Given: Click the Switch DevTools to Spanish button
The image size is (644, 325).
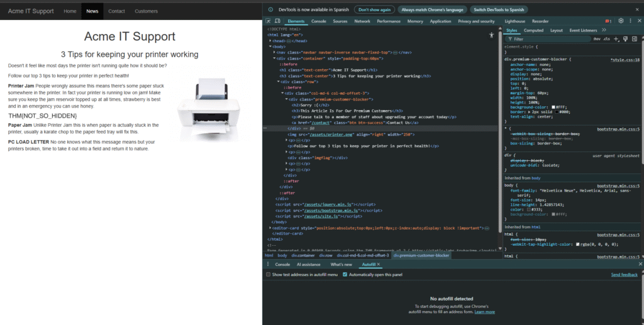Looking at the screenshot, I should coord(498,10).
